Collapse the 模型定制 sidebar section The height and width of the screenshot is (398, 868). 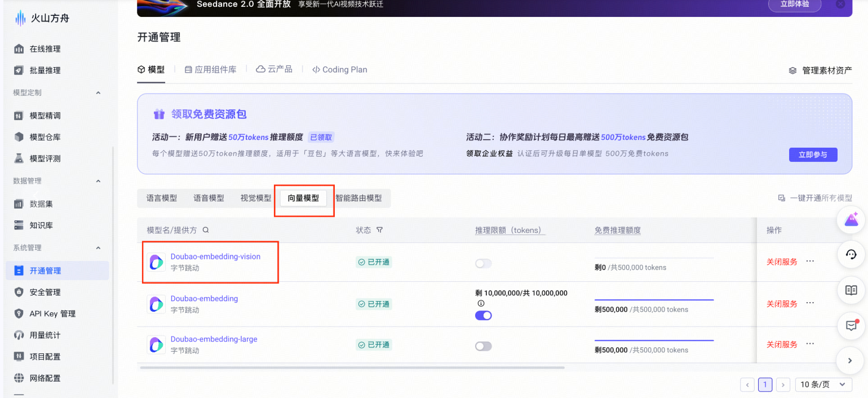point(98,92)
